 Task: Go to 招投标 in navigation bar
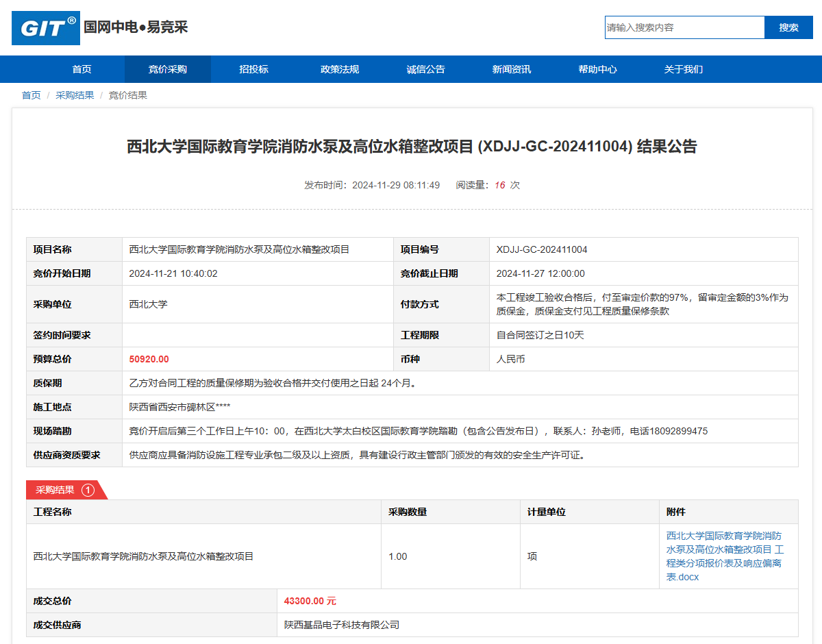click(253, 69)
